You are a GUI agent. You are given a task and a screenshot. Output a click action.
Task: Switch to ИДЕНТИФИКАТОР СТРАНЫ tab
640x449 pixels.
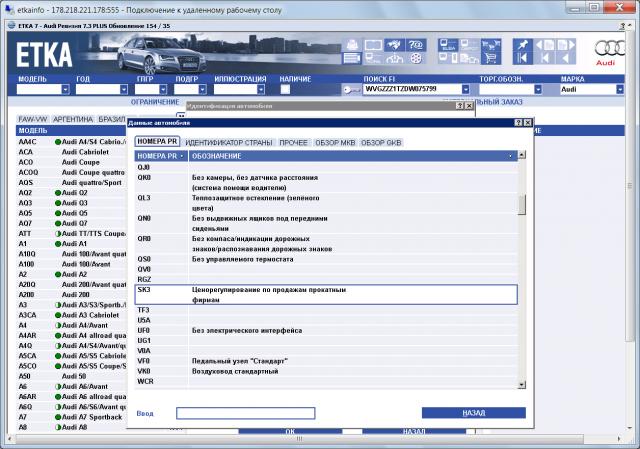click(x=229, y=142)
